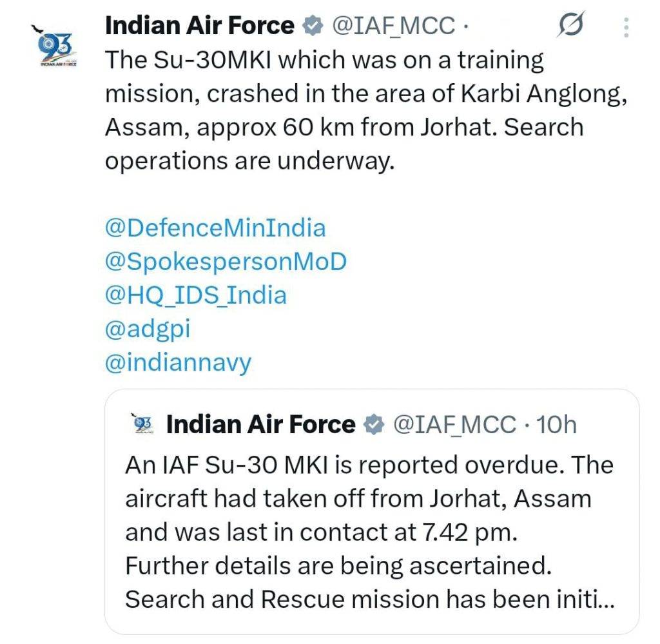660x644 pixels.
Task: Click the small avatar in the quoted tweet
Action: pyautogui.click(x=141, y=423)
